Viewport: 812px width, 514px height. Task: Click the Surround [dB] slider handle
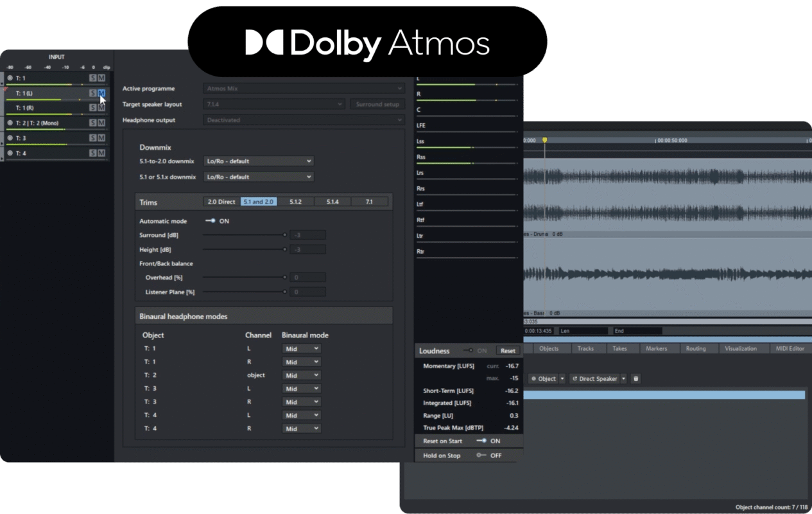pyautogui.click(x=284, y=235)
